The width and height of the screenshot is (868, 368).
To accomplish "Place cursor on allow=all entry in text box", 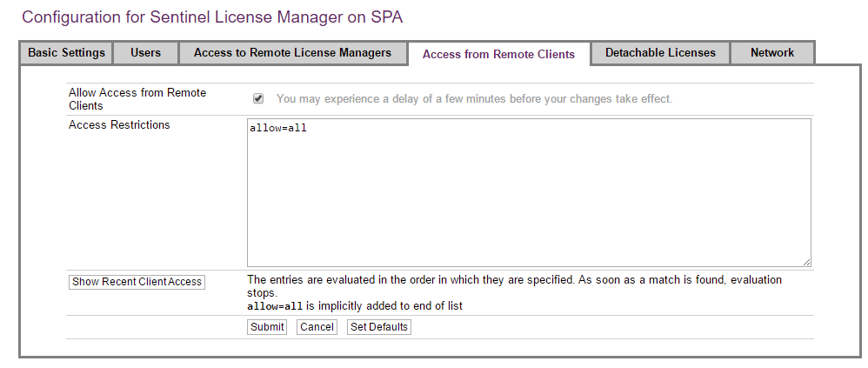I will [x=278, y=129].
